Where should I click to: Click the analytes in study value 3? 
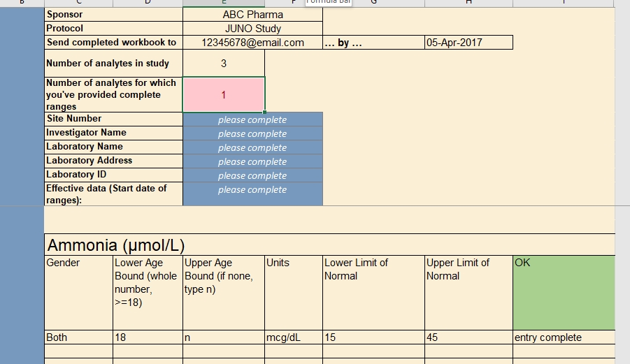[x=224, y=64]
